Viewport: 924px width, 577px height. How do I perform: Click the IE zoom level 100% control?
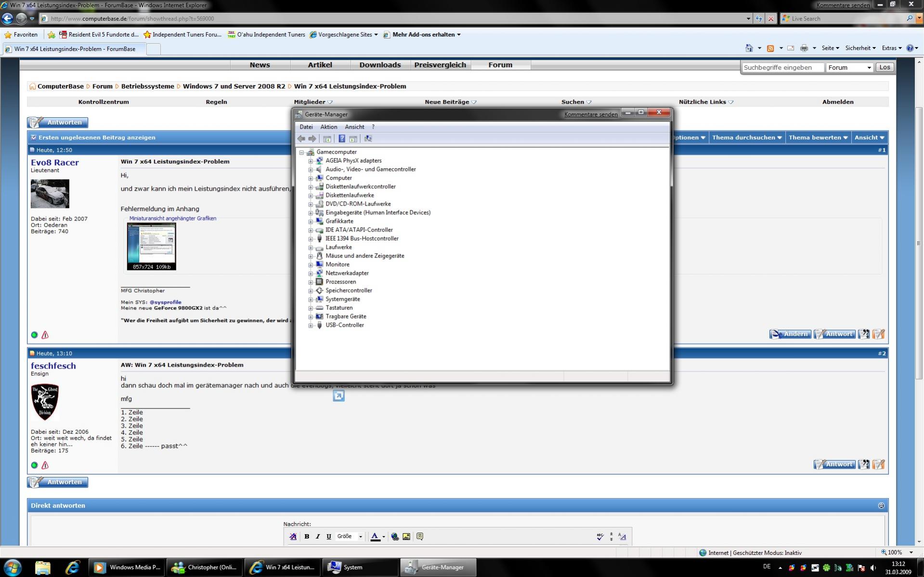[897, 552]
